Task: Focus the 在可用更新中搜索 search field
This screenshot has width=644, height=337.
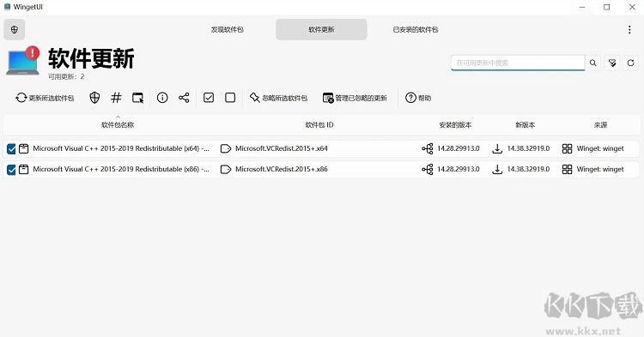Action: [518, 63]
